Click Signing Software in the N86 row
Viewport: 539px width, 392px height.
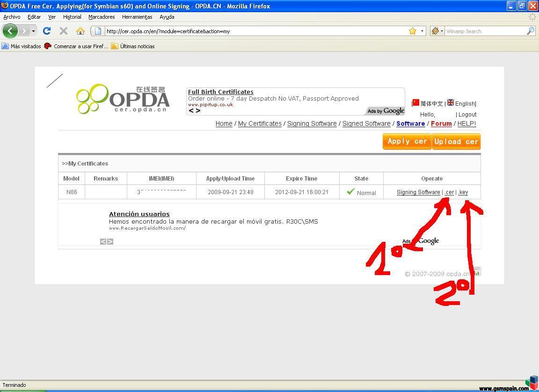(418, 192)
